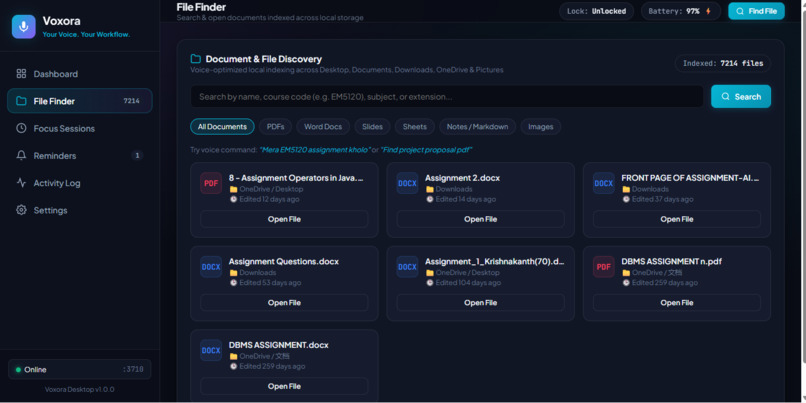Show only Sheets files
The image size is (806, 403).
415,126
